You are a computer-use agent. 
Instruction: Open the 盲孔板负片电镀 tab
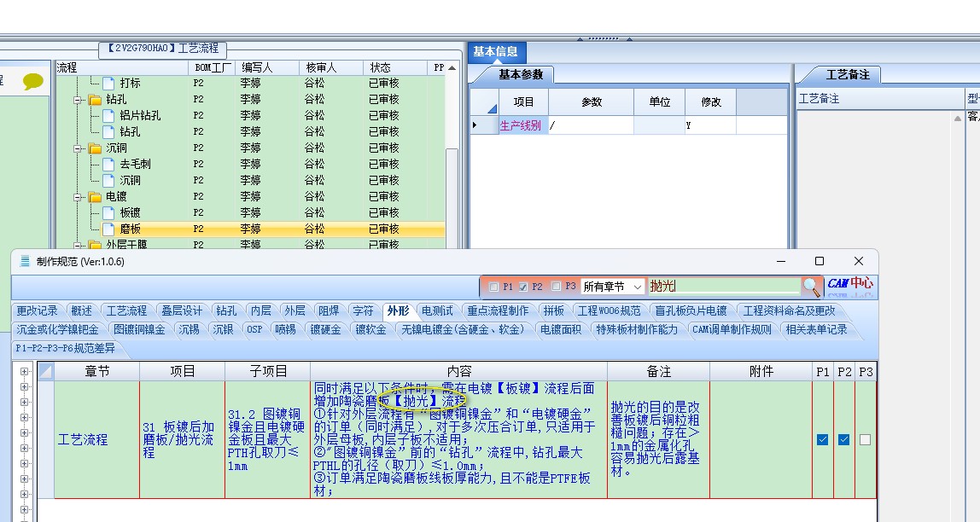[x=691, y=310]
